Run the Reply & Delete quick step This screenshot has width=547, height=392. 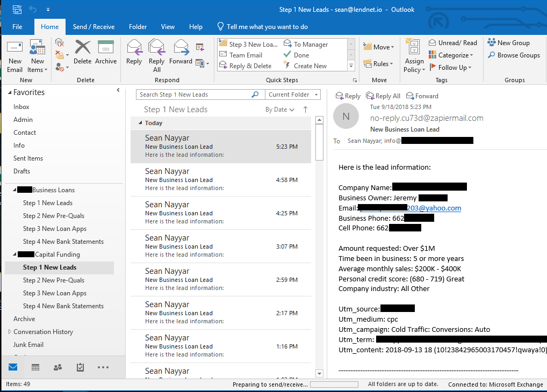coord(245,66)
